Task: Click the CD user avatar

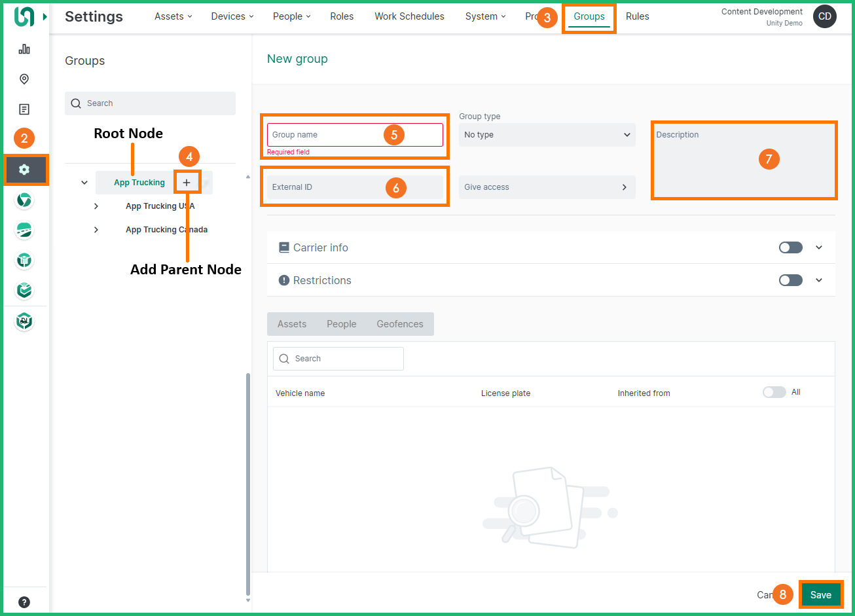Action: 824,16
